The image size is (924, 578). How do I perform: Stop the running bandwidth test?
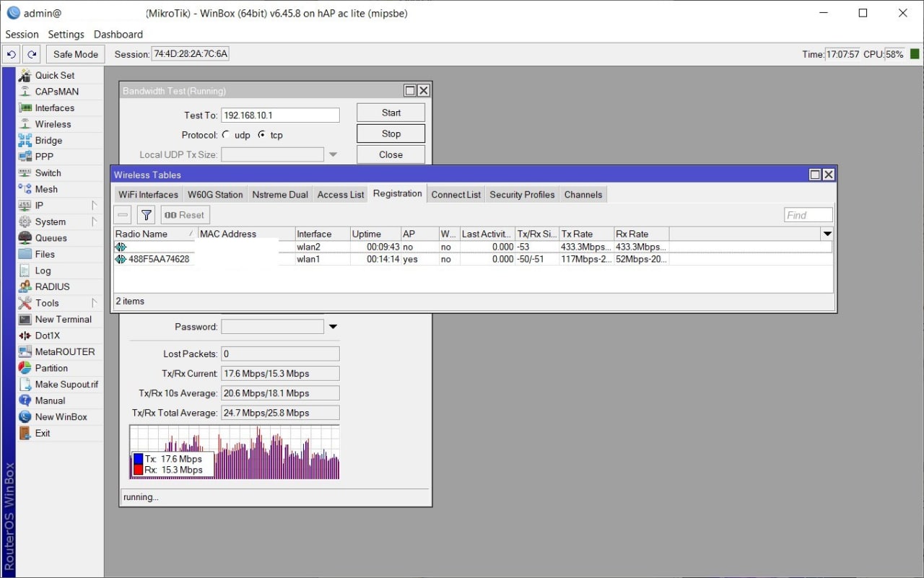coord(391,133)
